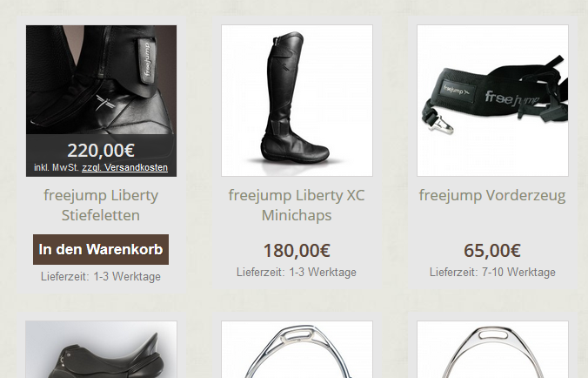This screenshot has height=378, width=588.
Task: Open freejump Vorderzeug title link
Action: click(x=492, y=195)
